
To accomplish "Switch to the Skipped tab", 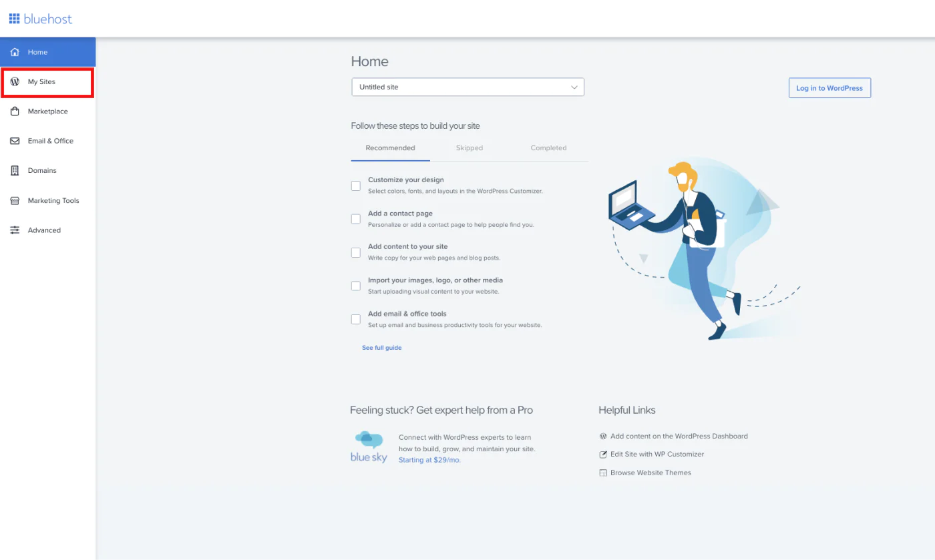I will point(470,148).
